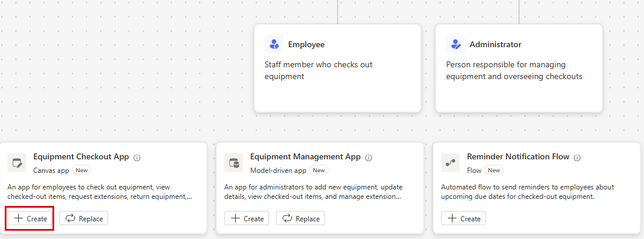Click the Reminder Notification Flow icon
Image resolution: width=644 pixels, height=239 pixels.
451,163
